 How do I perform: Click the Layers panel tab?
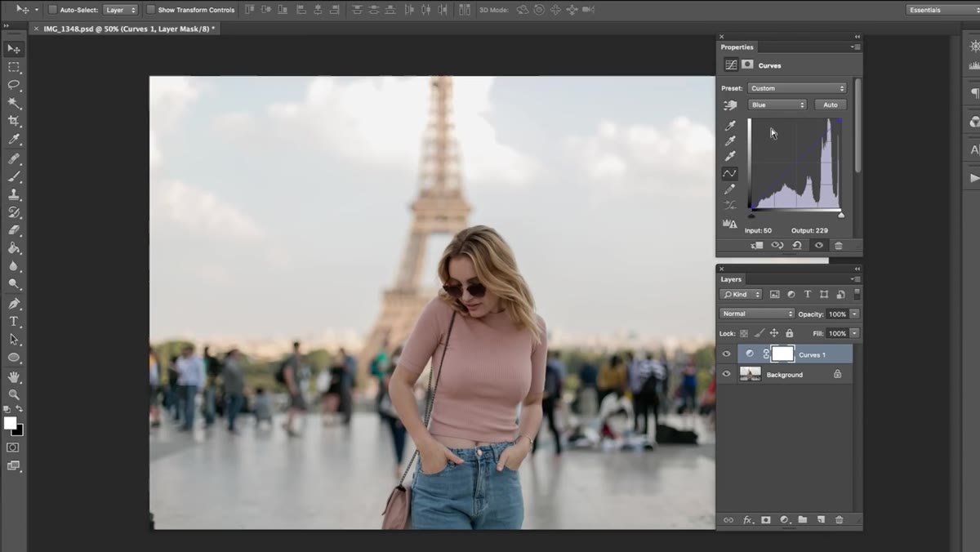(x=731, y=279)
